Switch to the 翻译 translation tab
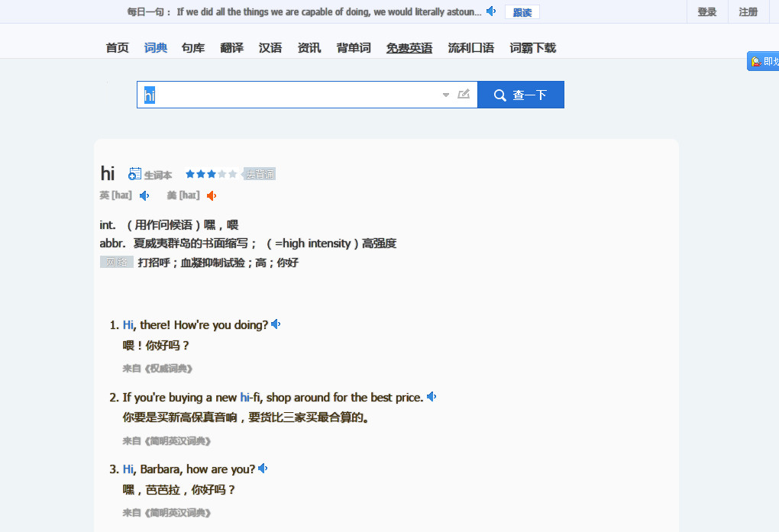Image resolution: width=779 pixels, height=532 pixels. (232, 47)
